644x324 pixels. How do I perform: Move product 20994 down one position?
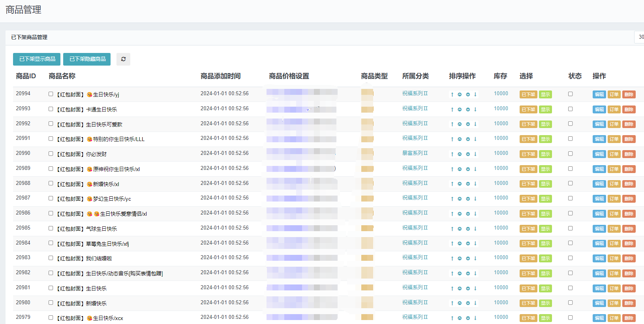pyautogui.click(x=468, y=94)
